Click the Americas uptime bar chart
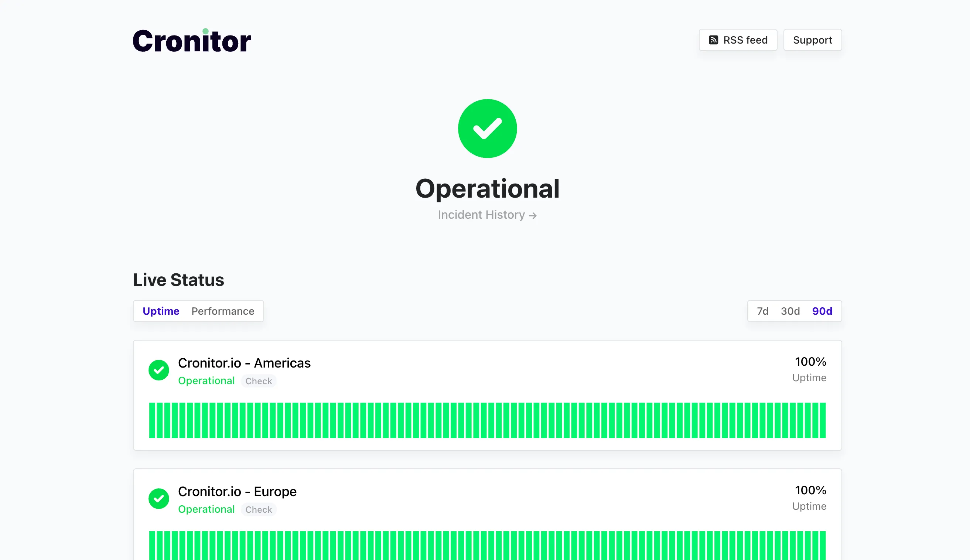 point(487,420)
